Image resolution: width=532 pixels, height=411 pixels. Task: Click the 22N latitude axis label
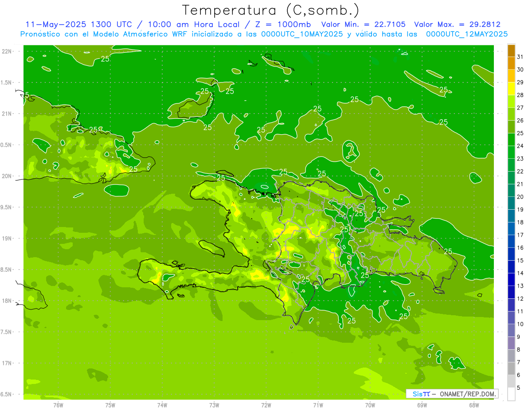click(x=7, y=51)
